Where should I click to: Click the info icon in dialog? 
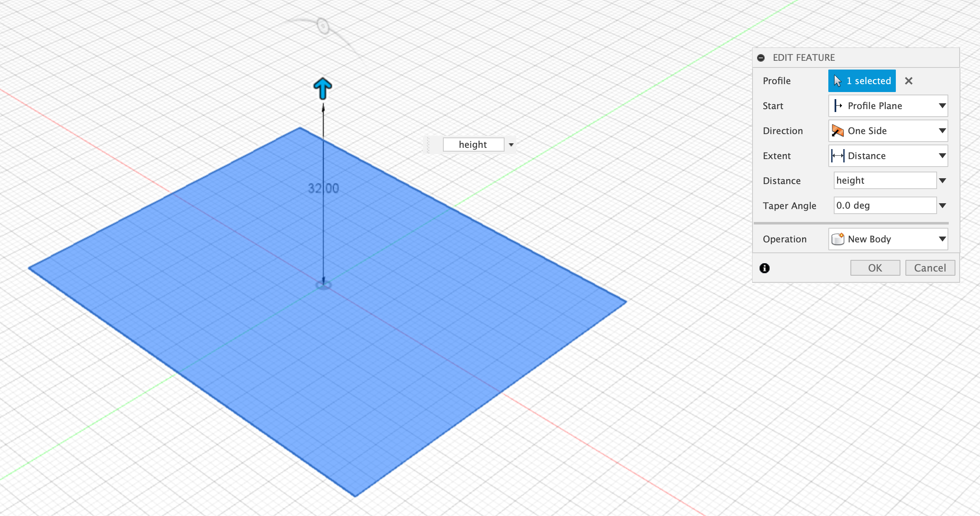click(x=765, y=268)
